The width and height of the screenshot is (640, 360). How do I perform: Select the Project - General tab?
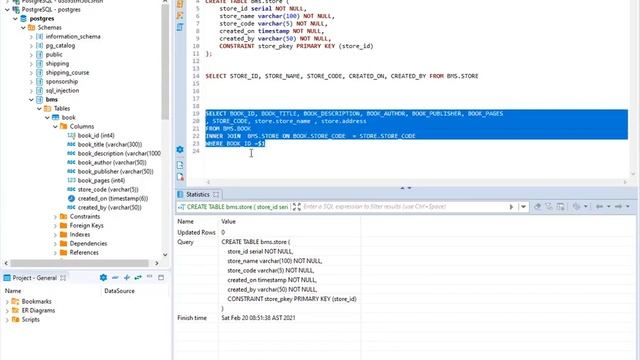(x=34, y=278)
